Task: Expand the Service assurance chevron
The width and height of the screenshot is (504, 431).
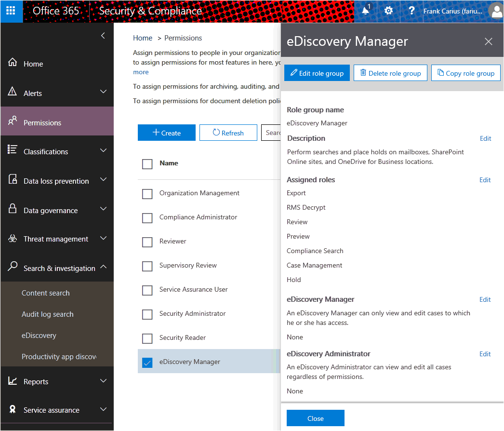Action: pos(103,409)
